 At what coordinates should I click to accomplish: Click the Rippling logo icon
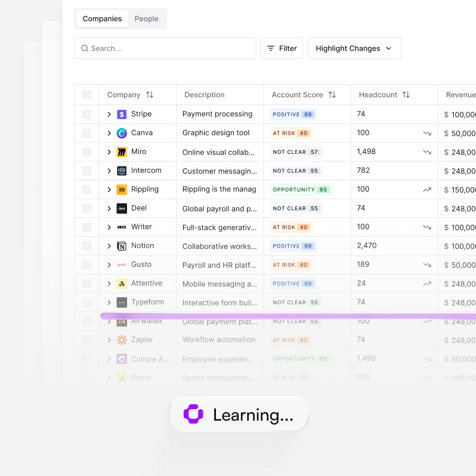coord(122,190)
